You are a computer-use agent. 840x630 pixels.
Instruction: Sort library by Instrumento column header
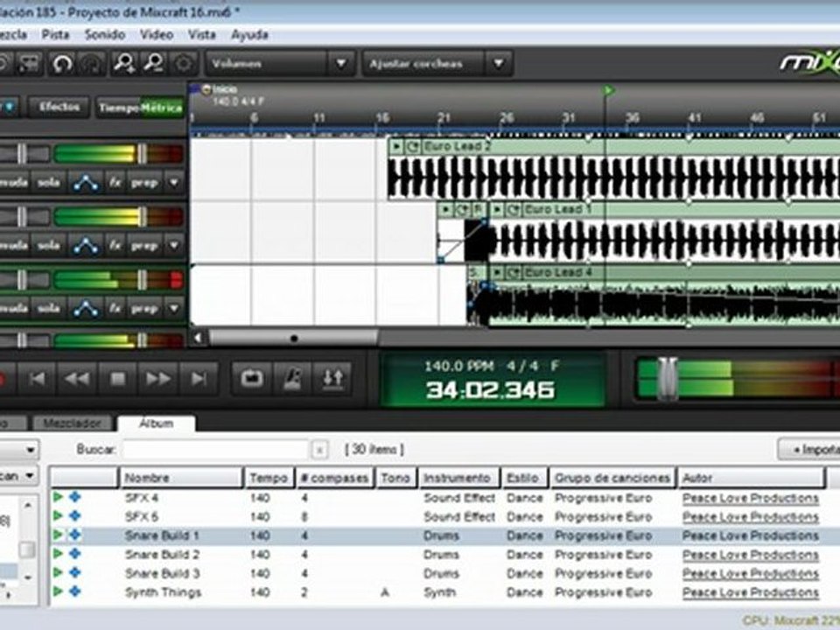click(459, 478)
